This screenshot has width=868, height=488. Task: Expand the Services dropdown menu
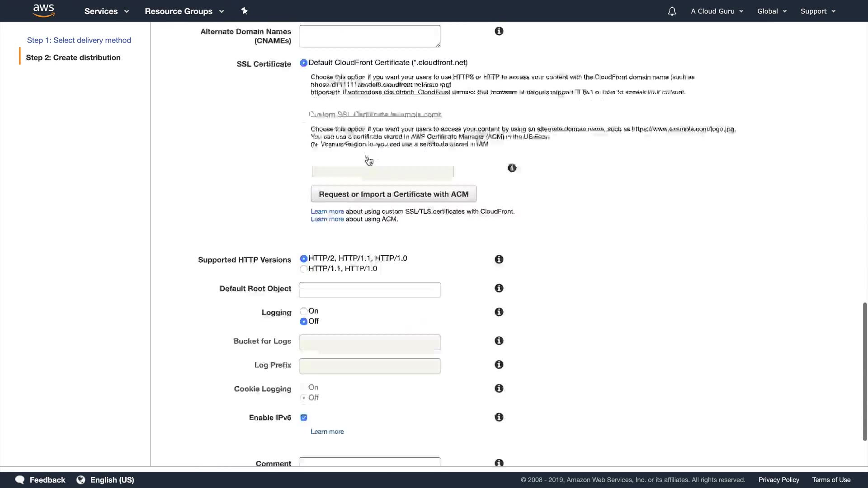(107, 11)
